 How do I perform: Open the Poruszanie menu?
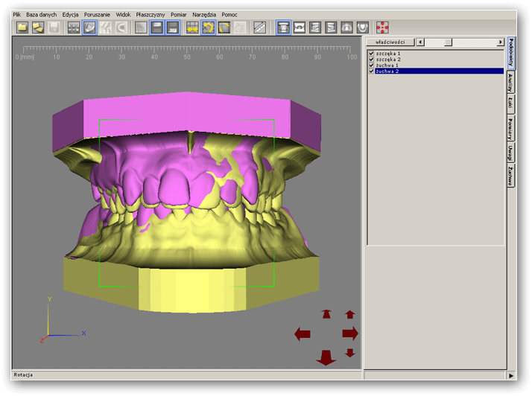[x=97, y=15]
